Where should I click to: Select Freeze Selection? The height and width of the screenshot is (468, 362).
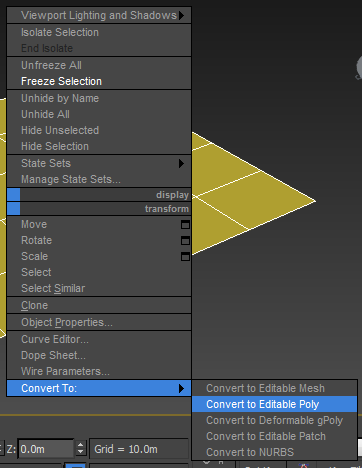pyautogui.click(x=99, y=81)
